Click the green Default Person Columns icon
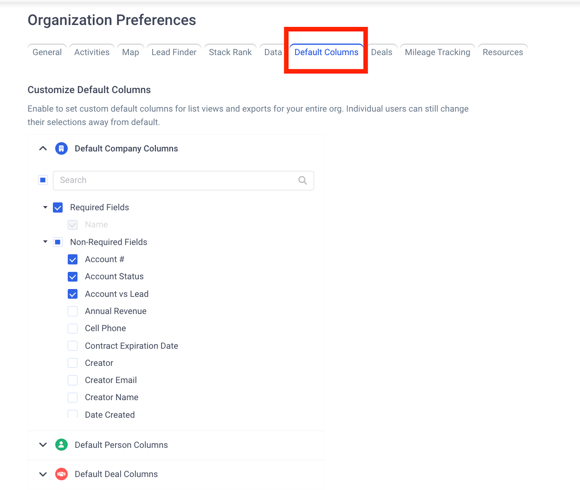 [x=61, y=445]
